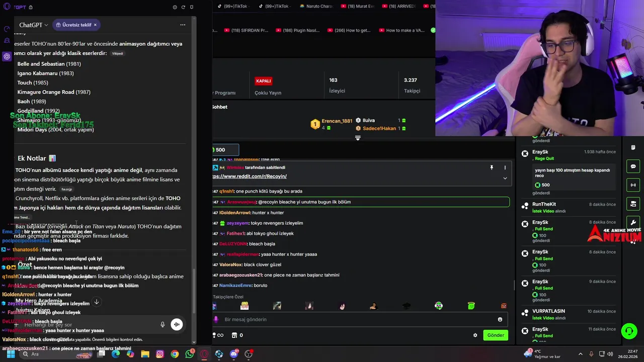
Task: Click leaderboard user Erencan_1881
Action: point(337,121)
